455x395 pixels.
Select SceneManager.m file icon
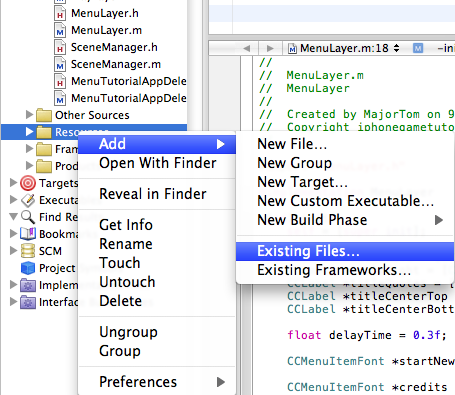(60, 64)
